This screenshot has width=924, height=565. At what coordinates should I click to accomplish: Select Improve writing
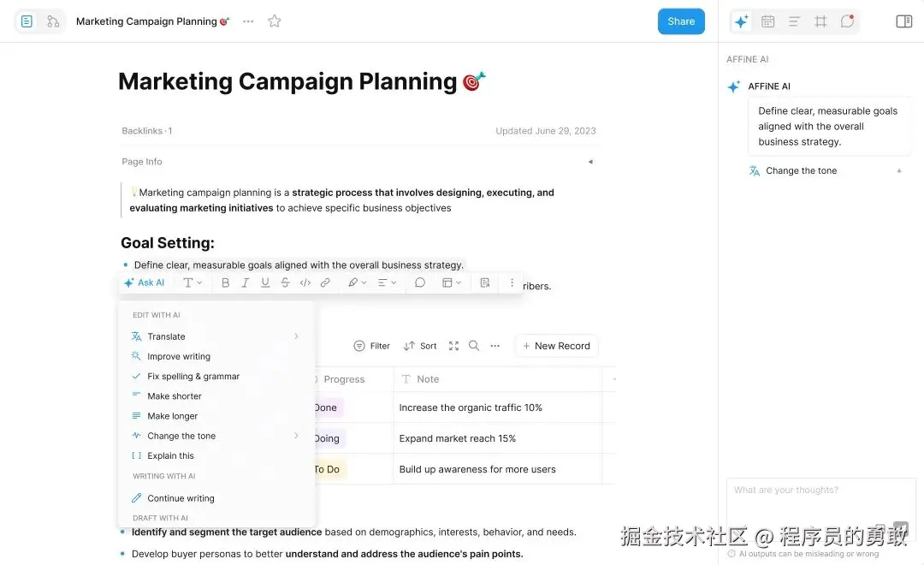click(x=216, y=356)
